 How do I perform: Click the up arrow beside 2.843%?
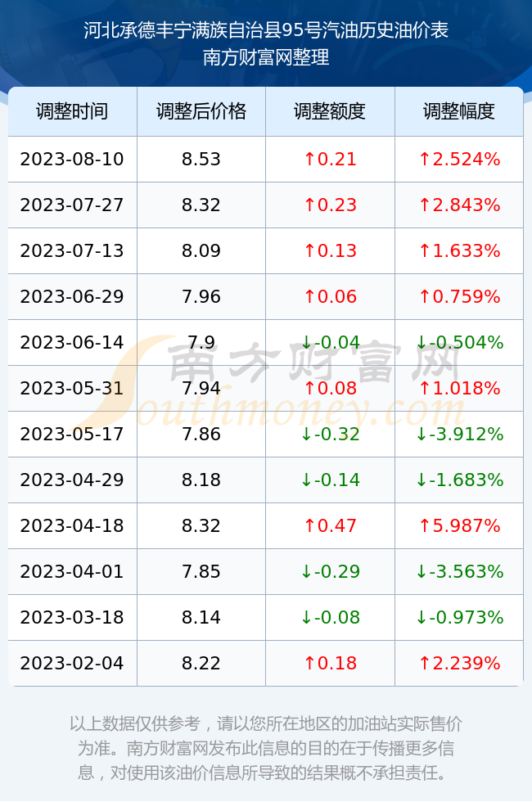click(425, 205)
